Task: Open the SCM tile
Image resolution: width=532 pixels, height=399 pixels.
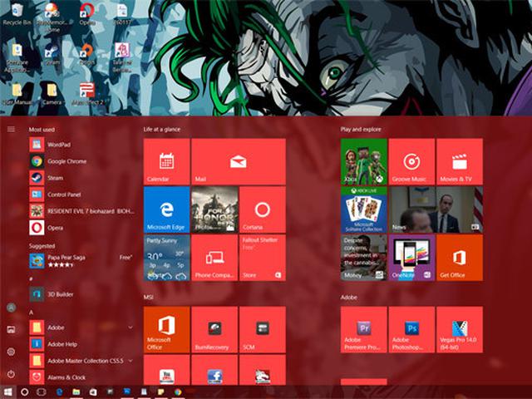Action: coord(263,330)
